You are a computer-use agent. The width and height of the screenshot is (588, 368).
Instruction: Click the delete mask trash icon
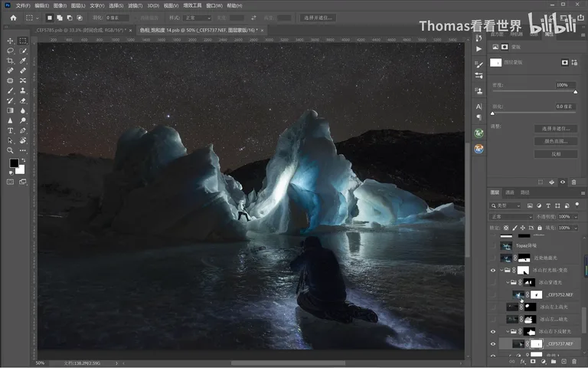tap(573, 182)
